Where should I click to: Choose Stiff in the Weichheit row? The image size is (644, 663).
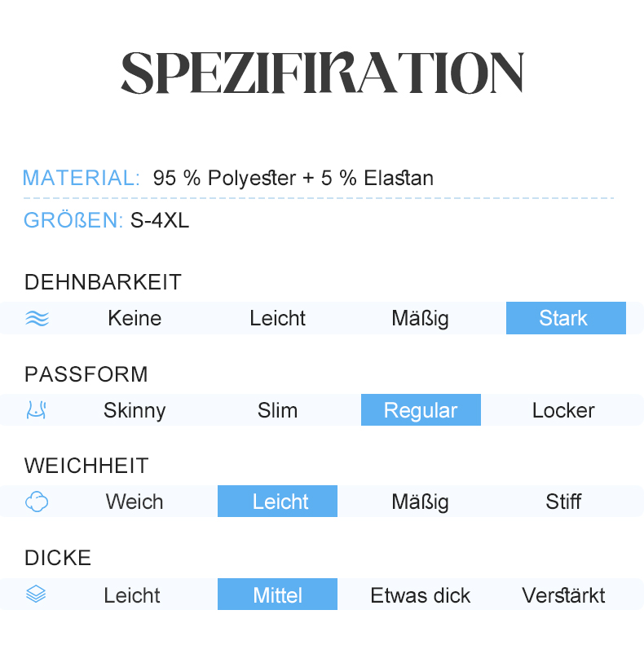[x=563, y=502]
